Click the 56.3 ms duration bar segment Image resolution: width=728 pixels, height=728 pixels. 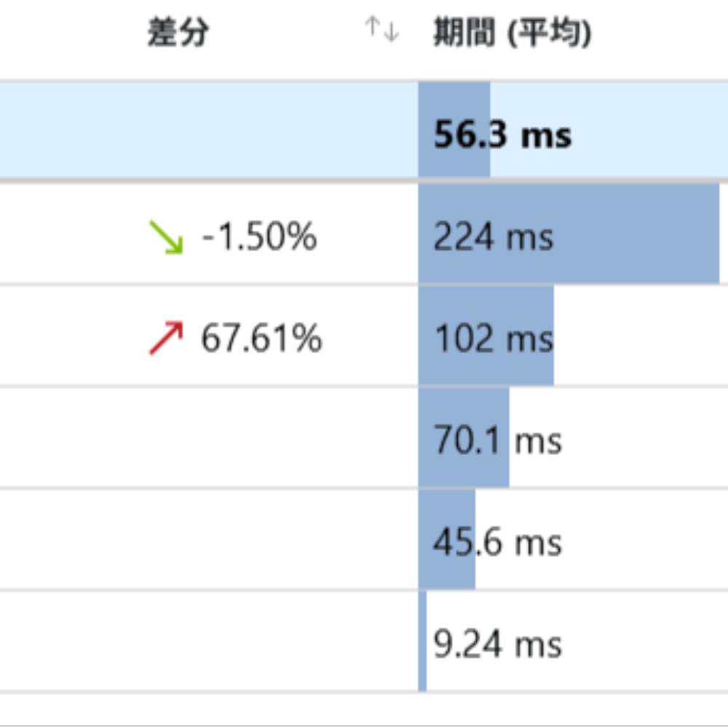455,130
